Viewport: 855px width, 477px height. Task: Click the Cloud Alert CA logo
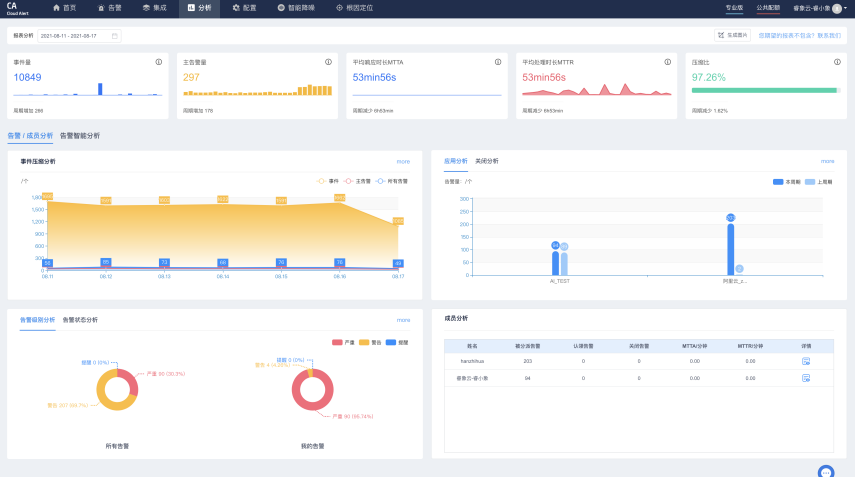[16, 8]
